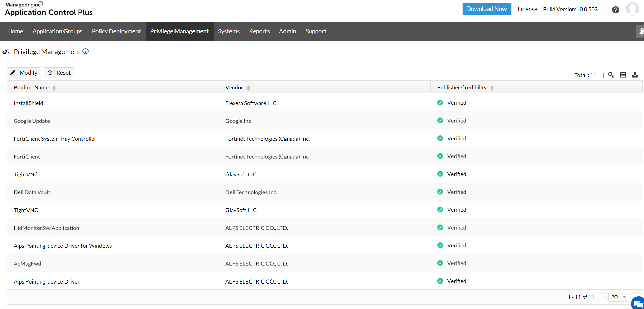Open the help question mark icon
Viewport: 644px width, 309px height.
pos(615,10)
